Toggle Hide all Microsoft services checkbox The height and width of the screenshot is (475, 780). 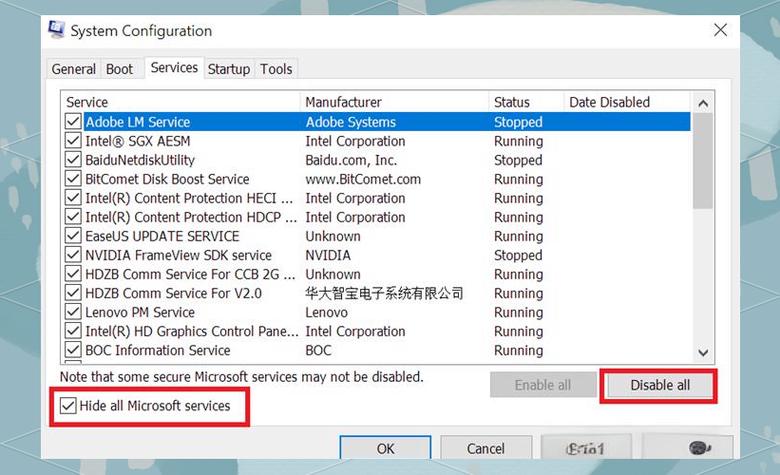[x=68, y=406]
